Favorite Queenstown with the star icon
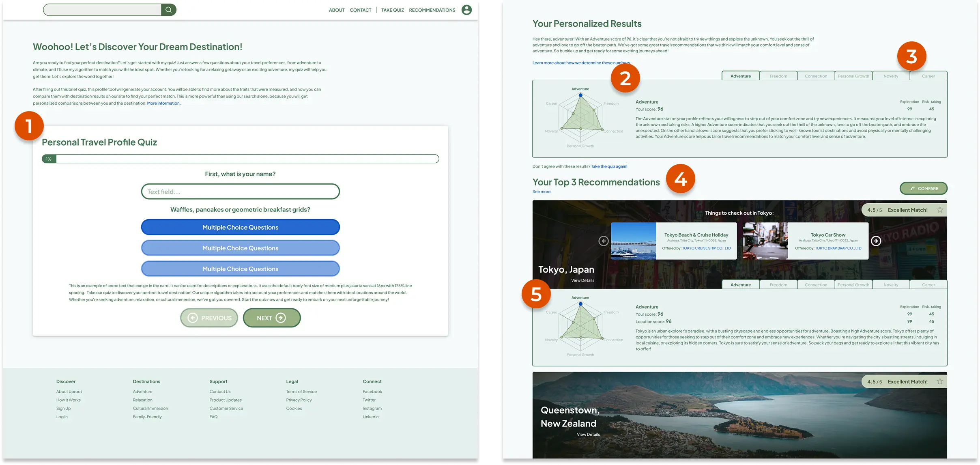The image size is (980, 465). click(939, 381)
